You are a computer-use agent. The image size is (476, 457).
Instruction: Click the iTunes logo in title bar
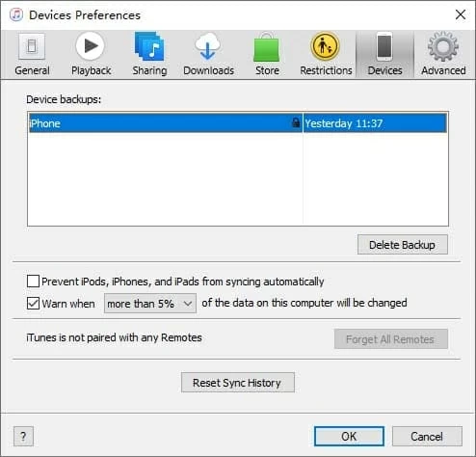pos(16,14)
